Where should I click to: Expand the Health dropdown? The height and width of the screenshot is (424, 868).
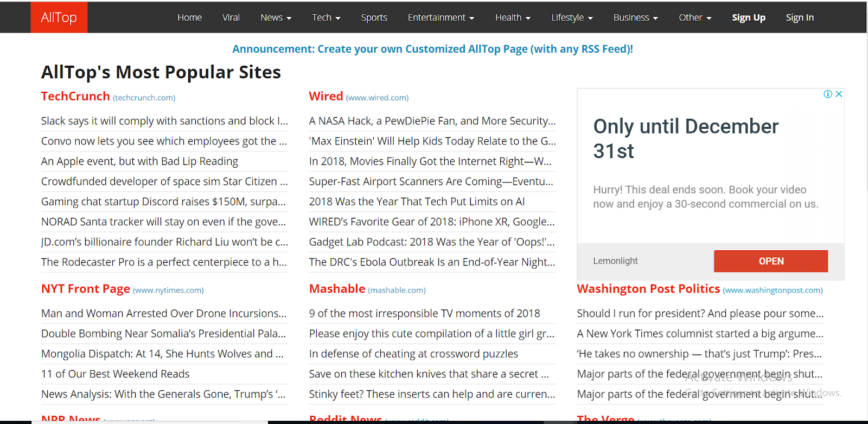point(513,17)
